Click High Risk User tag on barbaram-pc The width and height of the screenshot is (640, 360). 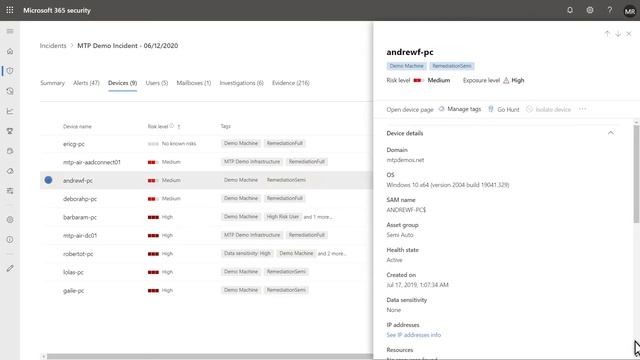[283, 217]
